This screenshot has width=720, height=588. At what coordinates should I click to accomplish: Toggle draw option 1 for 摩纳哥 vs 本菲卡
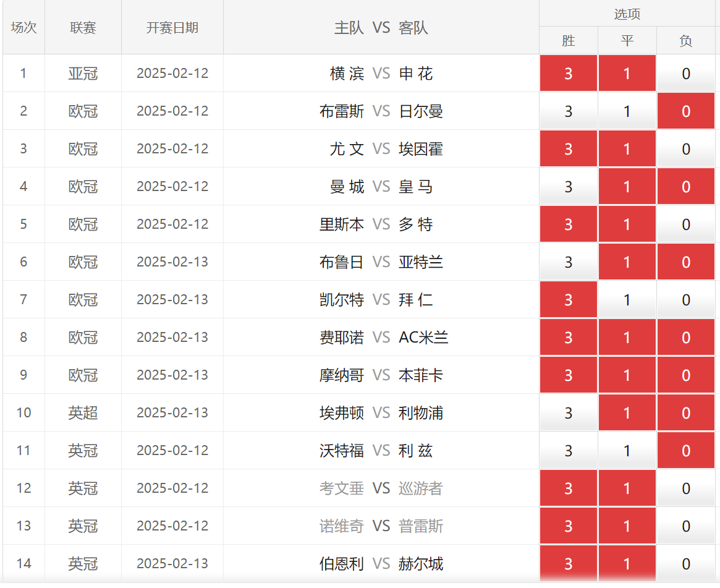coord(627,375)
